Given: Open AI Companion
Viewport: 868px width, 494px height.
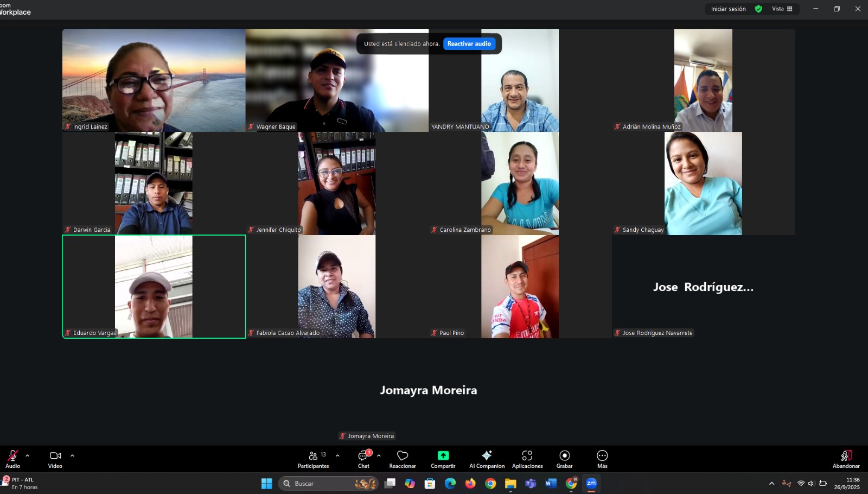Looking at the screenshot, I should tap(487, 459).
